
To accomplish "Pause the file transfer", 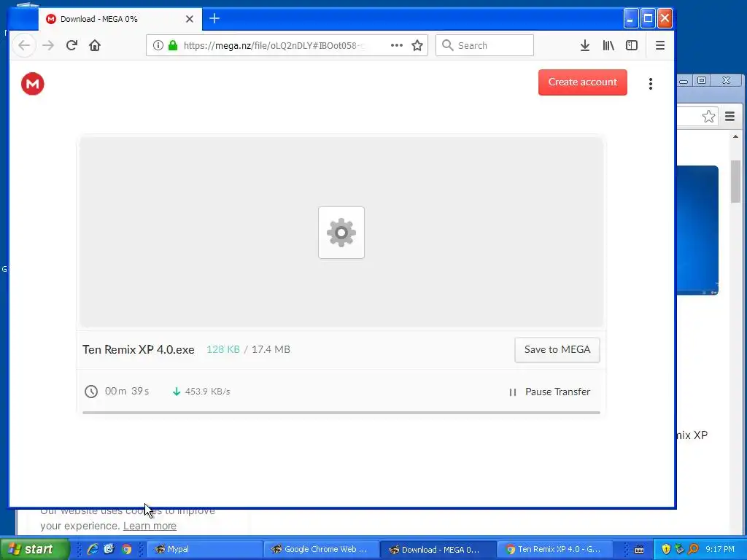I will tap(549, 392).
